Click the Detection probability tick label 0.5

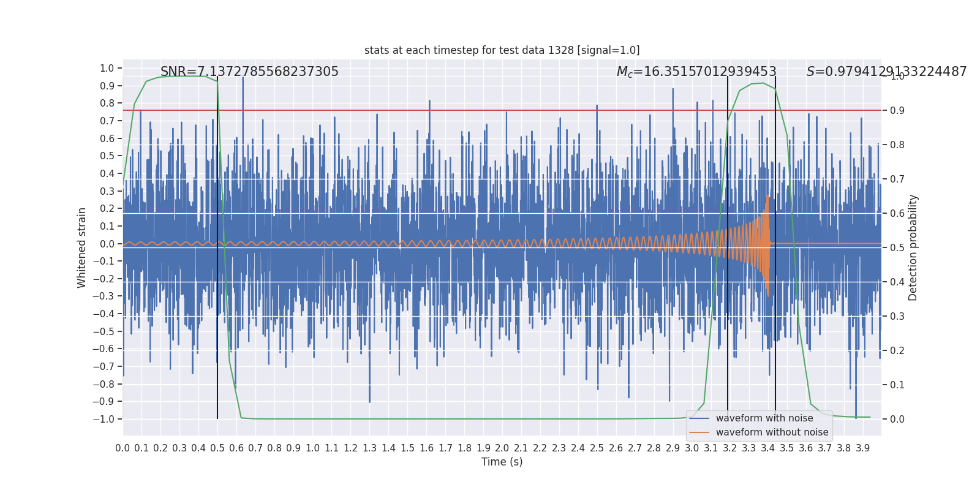click(897, 247)
